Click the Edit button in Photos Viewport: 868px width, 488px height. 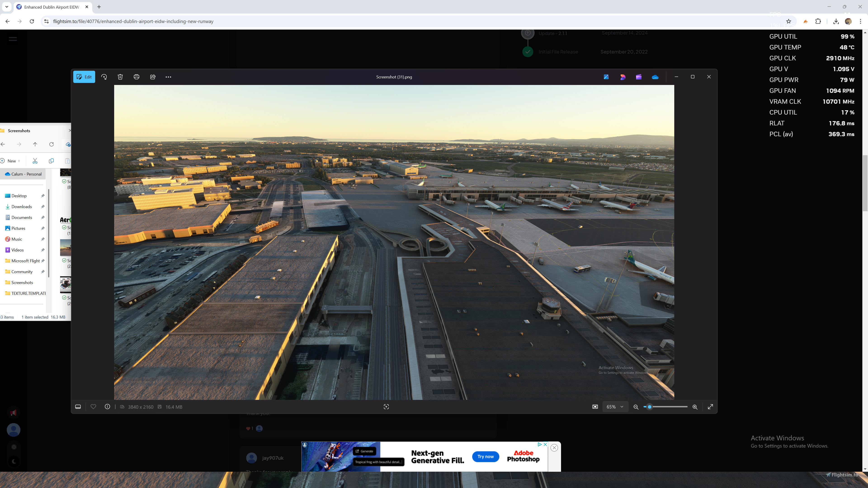click(x=84, y=77)
